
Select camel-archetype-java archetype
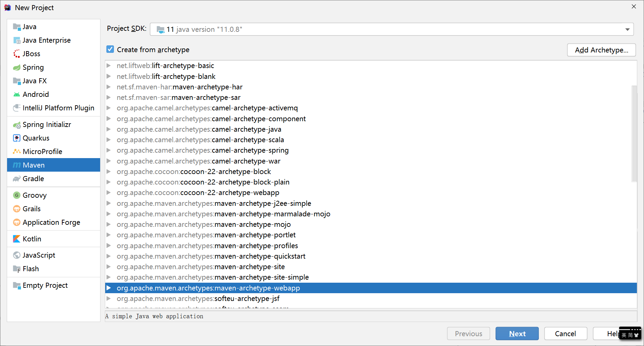(371, 129)
